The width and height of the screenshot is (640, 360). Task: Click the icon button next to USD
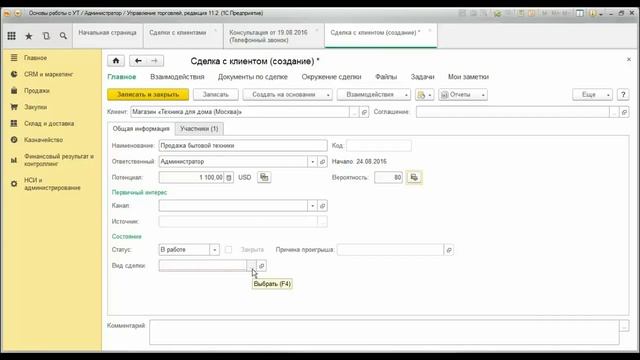(264, 177)
